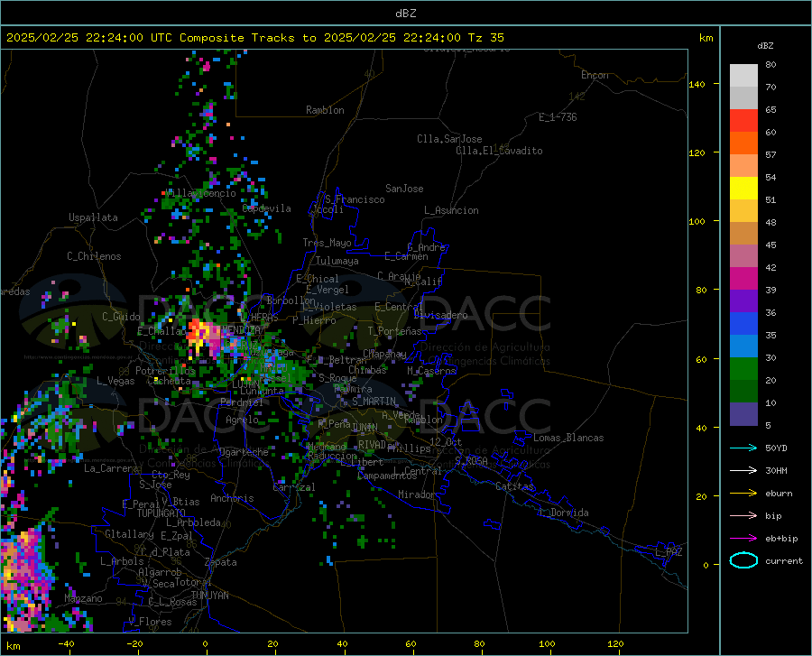Select the brown 48 dBZ color swatch
The height and width of the screenshot is (656, 812).
click(743, 234)
